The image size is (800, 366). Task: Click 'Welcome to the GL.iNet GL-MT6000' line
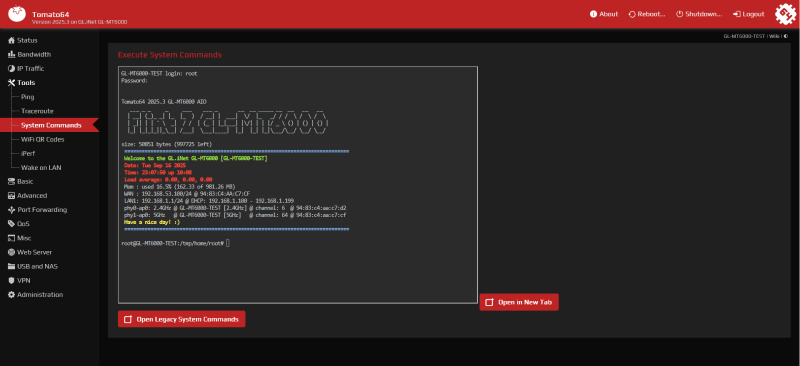[x=195, y=159]
